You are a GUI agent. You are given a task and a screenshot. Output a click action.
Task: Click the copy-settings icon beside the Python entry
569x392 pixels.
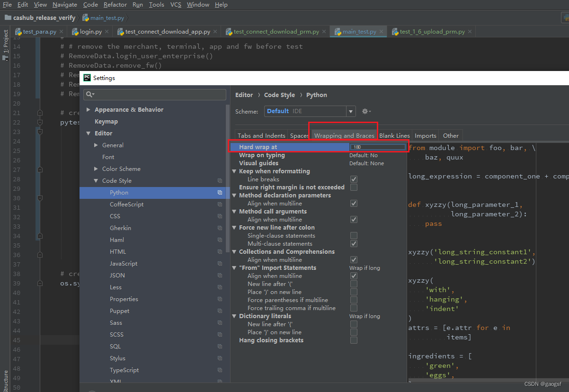coord(220,192)
